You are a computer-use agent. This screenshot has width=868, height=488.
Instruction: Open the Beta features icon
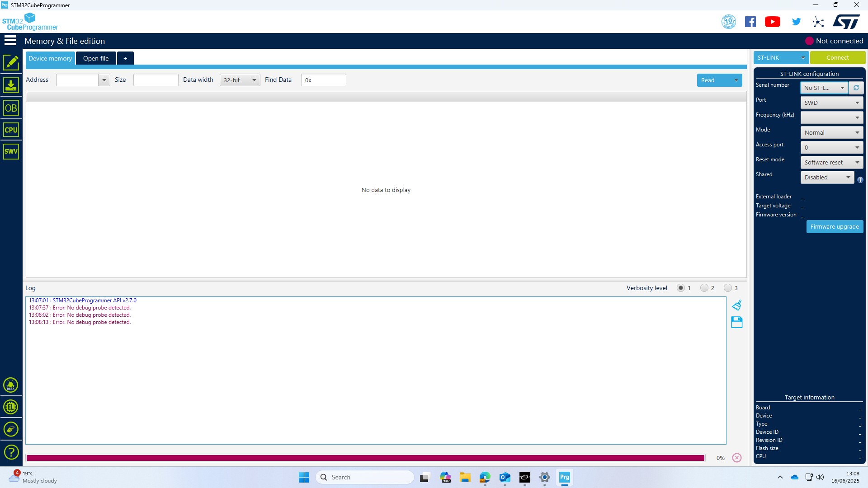click(11, 385)
